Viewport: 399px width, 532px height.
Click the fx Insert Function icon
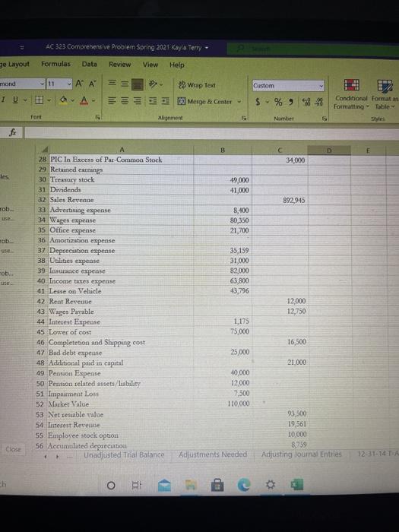point(13,133)
